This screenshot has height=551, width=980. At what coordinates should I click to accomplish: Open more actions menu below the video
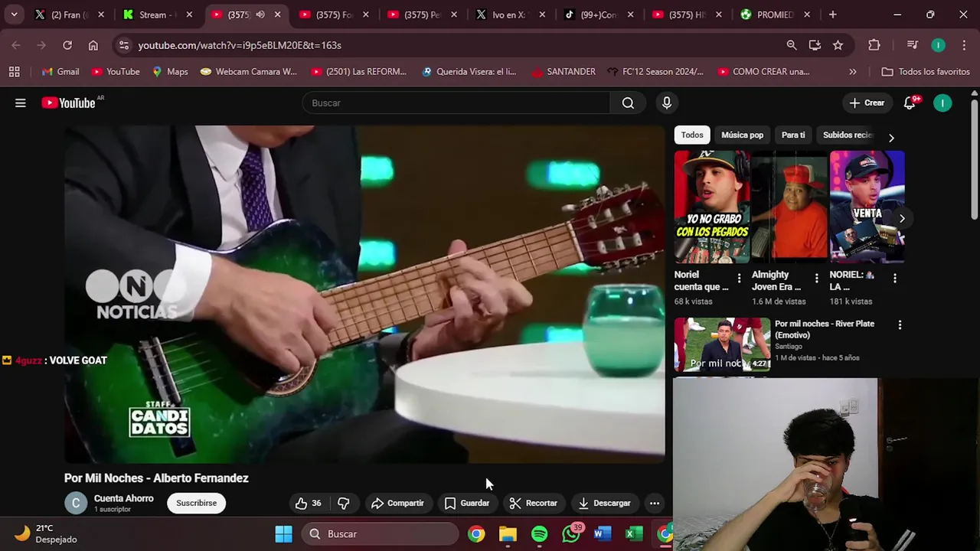tap(655, 503)
